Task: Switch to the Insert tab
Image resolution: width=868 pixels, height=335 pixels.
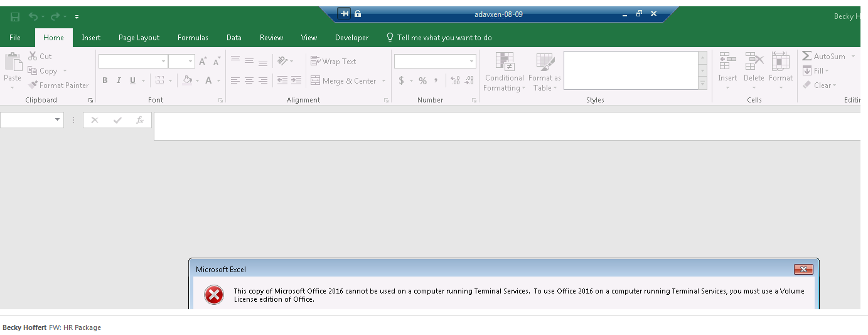Action: pos(91,38)
